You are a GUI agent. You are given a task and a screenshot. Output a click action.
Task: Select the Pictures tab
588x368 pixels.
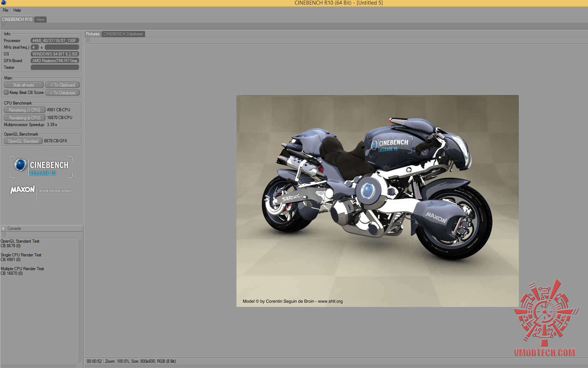pyautogui.click(x=93, y=34)
